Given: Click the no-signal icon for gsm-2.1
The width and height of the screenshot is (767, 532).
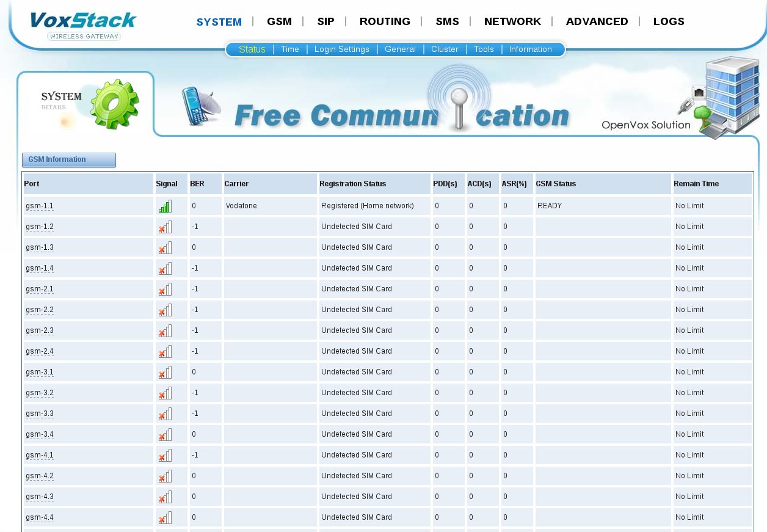Looking at the screenshot, I should pos(165,290).
